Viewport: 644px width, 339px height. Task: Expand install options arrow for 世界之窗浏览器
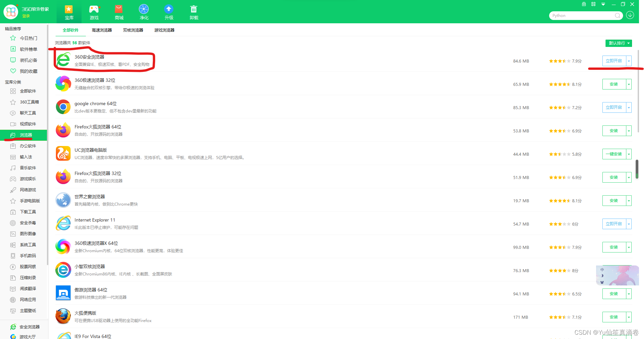[629, 201]
